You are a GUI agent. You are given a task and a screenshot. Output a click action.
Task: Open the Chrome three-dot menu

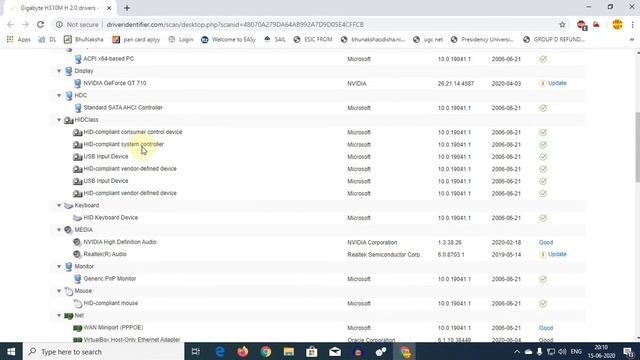[x=632, y=24]
